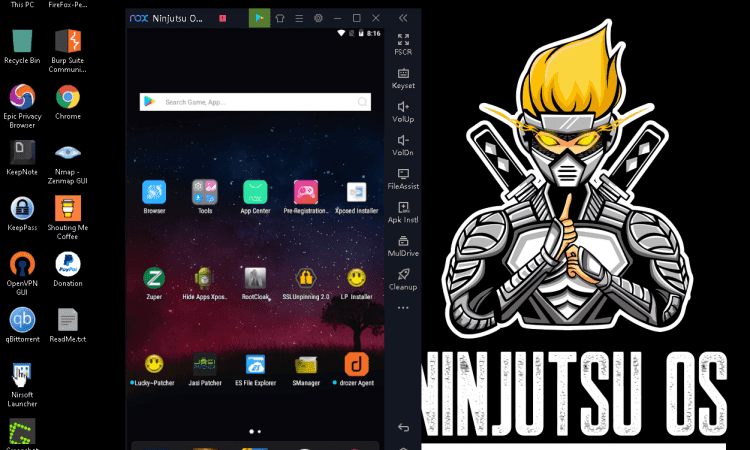Click the magnifier icon in search bar
This screenshot has height=450, width=750.
(x=362, y=102)
